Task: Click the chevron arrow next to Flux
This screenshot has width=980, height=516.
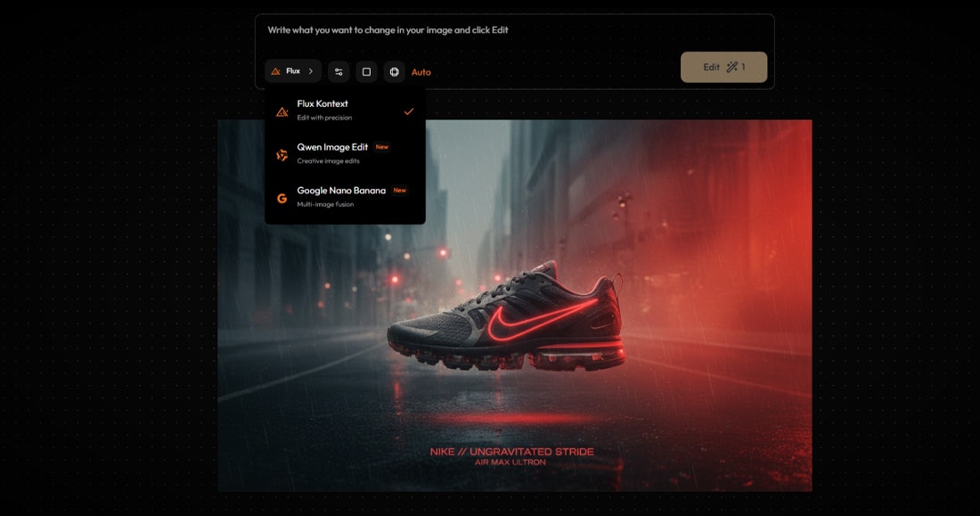Action: [x=311, y=71]
